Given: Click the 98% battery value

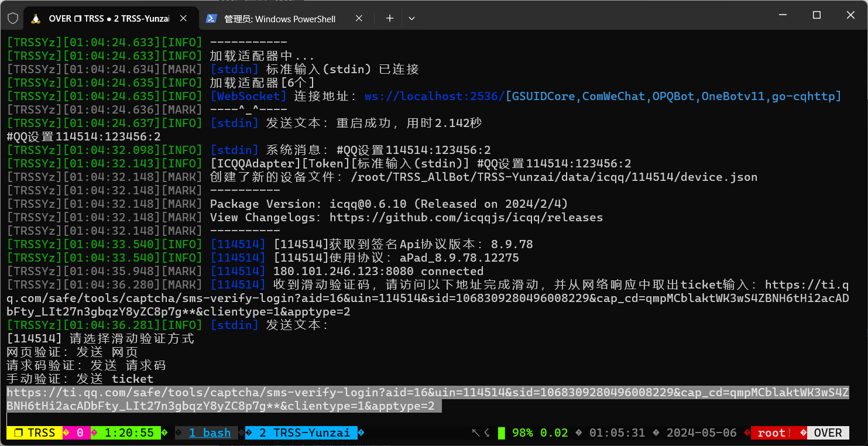Looking at the screenshot, I should (x=522, y=433).
